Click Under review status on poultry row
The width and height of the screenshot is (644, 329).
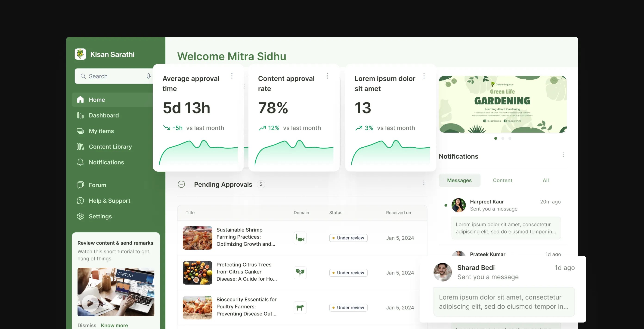[348, 307]
